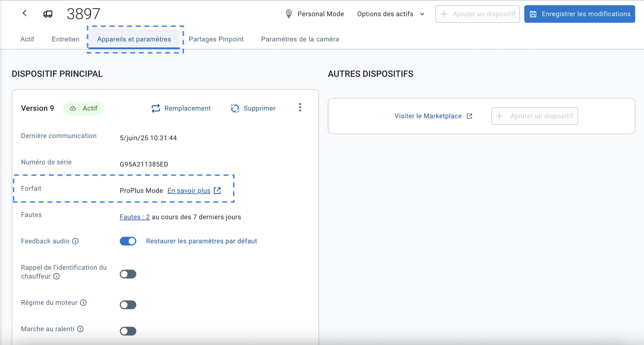Click the Remplacement swap arrows icon
Image resolution: width=644 pixels, height=345 pixels.
click(155, 108)
